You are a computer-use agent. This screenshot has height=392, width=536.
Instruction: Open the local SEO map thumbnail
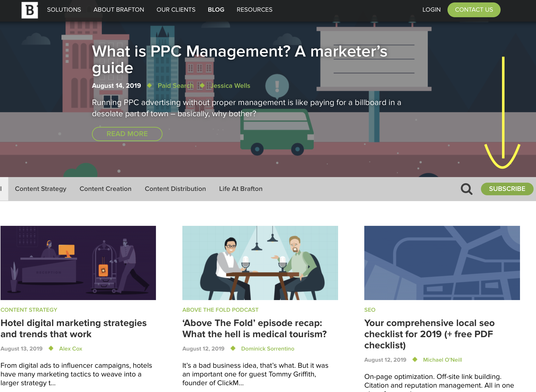click(x=442, y=263)
